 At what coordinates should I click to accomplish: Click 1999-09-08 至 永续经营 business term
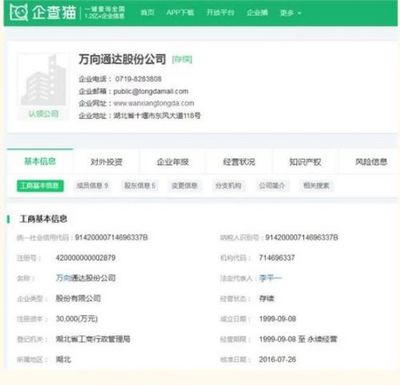[x=298, y=339]
